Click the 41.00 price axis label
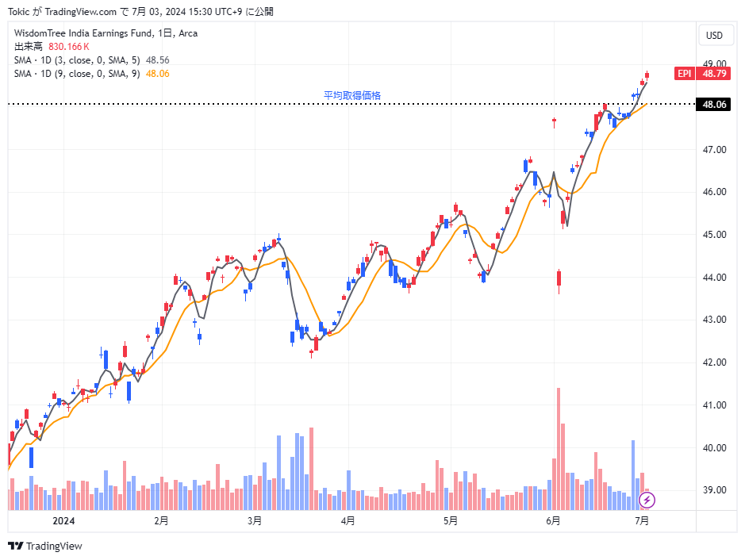Image resolution: width=745 pixels, height=560 pixels. (714, 405)
